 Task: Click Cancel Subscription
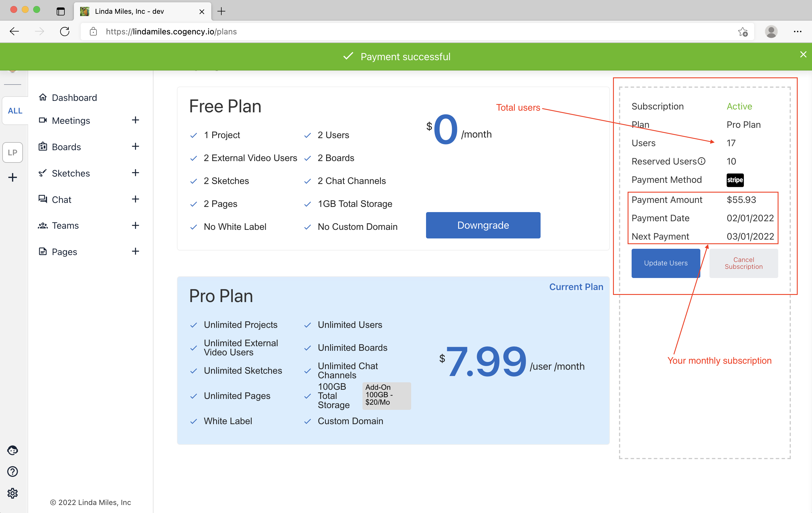pos(743,263)
